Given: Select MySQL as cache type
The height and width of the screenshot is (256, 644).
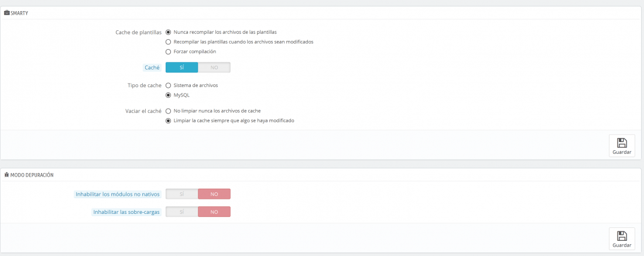Looking at the screenshot, I should [x=168, y=95].
